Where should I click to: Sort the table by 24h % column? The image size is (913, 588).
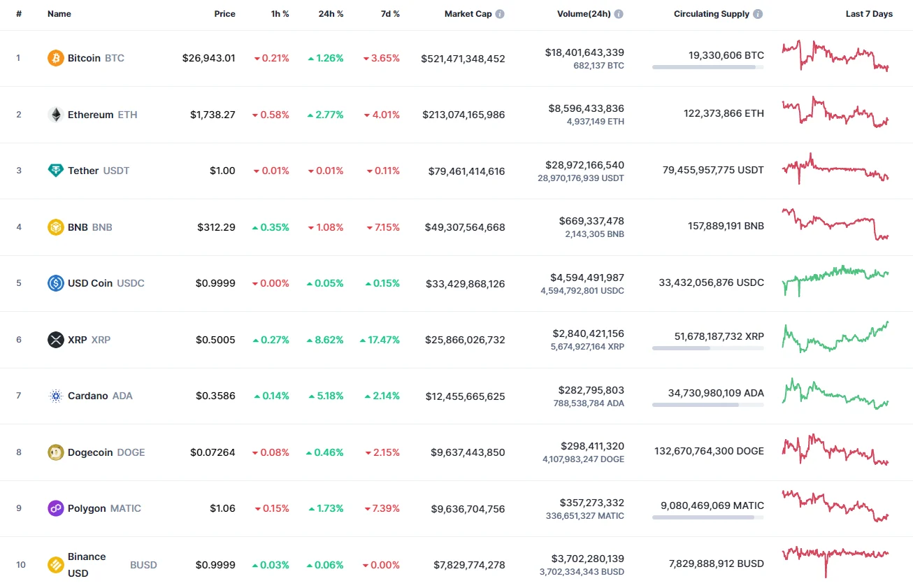tap(331, 13)
